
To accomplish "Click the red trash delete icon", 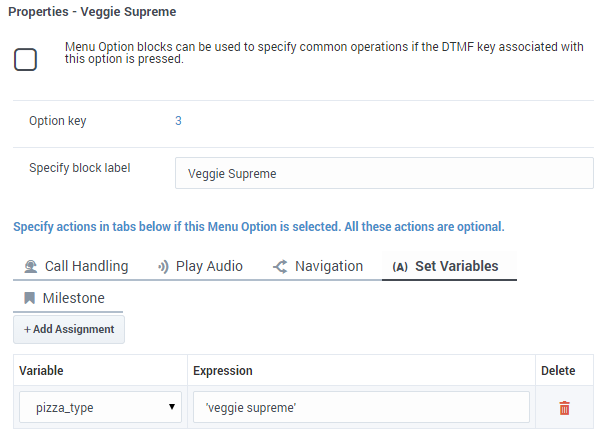I will (x=564, y=408).
